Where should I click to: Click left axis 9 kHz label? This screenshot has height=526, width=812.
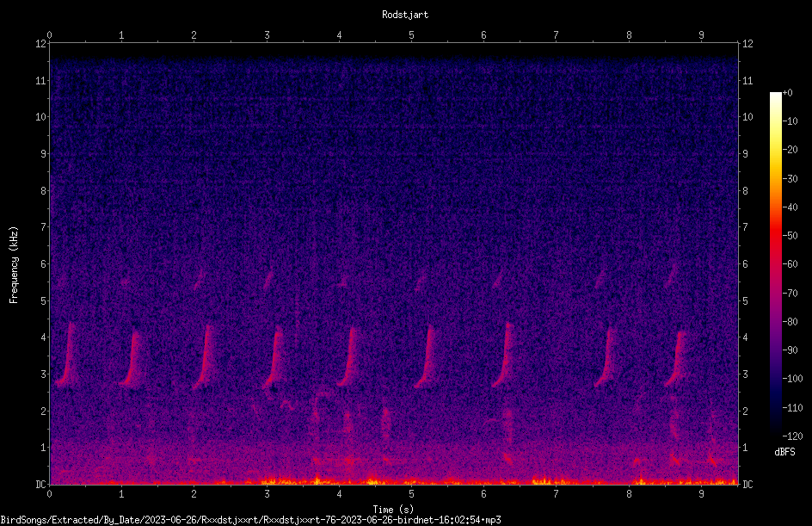coord(44,154)
